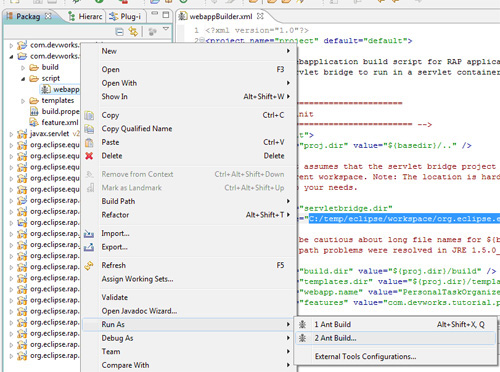
Task: Click the red Delete X icon
Action: click(x=89, y=156)
